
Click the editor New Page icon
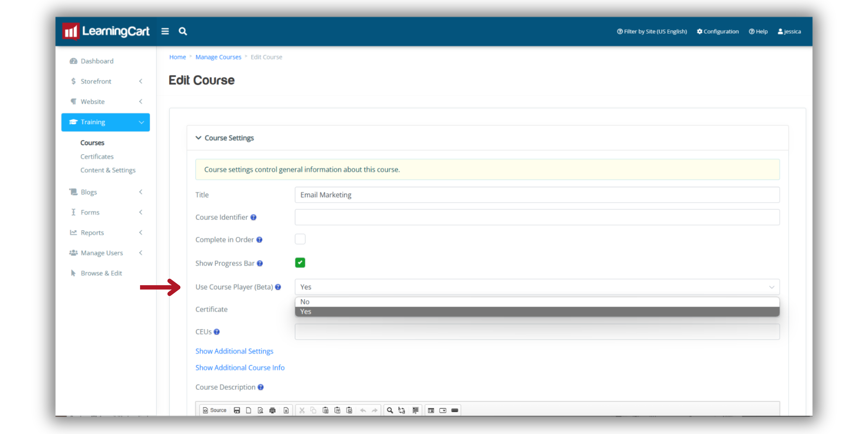coord(249,410)
